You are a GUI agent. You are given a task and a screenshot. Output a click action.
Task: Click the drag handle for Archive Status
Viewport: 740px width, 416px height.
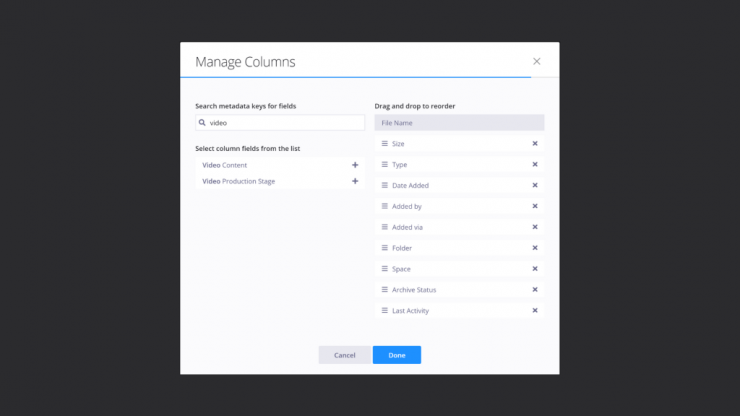[385, 290]
